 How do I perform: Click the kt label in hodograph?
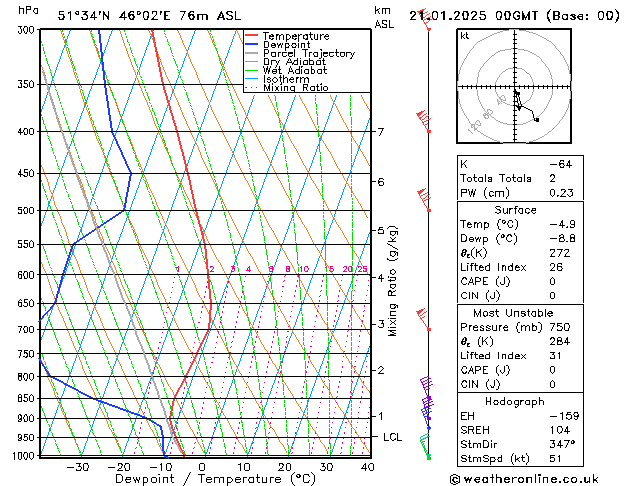[465, 36]
